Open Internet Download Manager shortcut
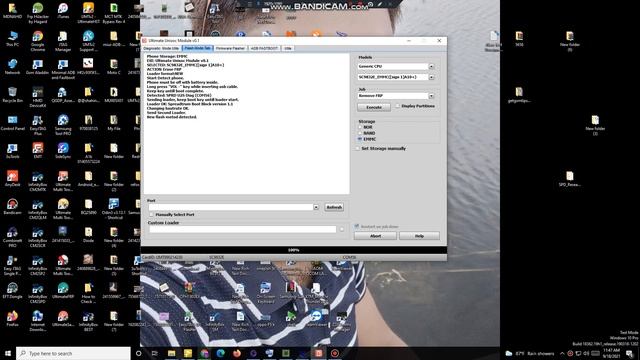Viewport: 640px width, 360px height. 38,321
